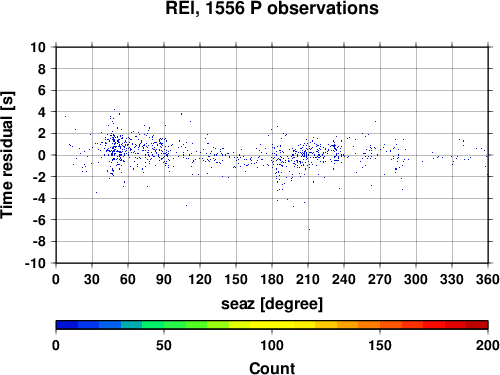
Task: Click the data cluster near 210 degrees
Action: [x=305, y=154]
